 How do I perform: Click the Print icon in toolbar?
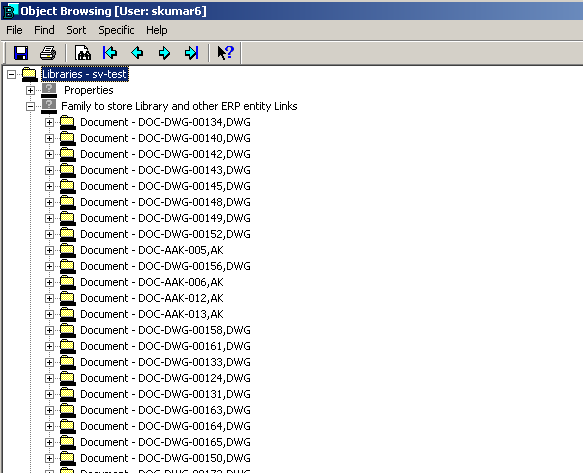(48, 53)
